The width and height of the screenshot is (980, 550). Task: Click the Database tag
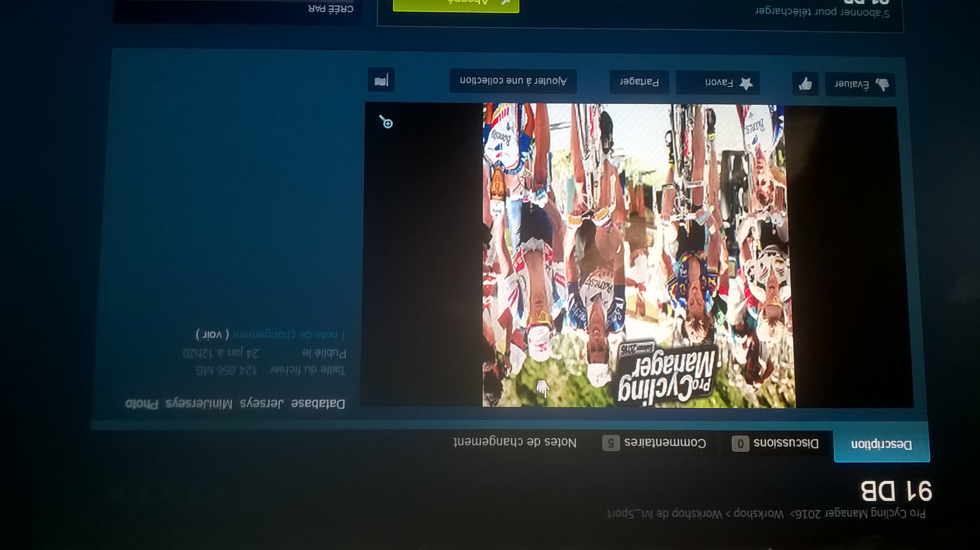coord(318,404)
